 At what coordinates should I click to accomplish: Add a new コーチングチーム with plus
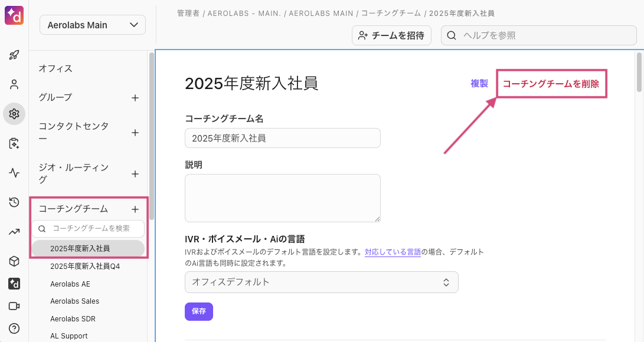[135, 209]
